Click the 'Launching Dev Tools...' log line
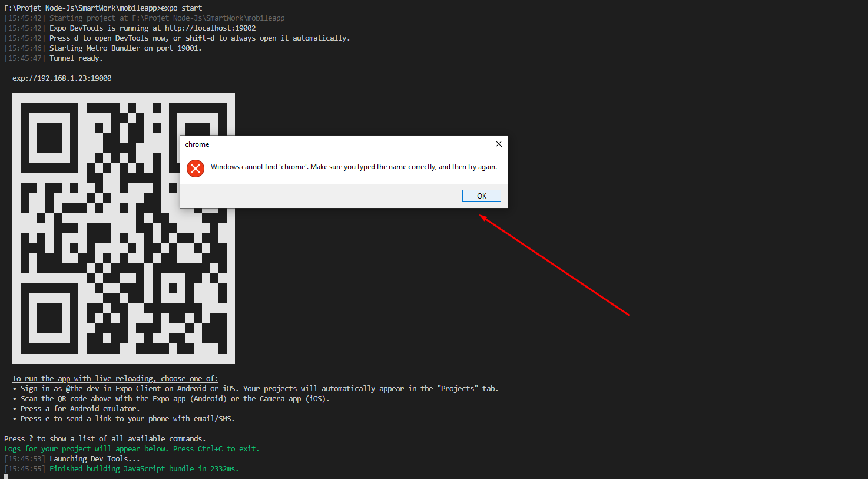Viewport: 868px width, 479px height. tap(72, 458)
